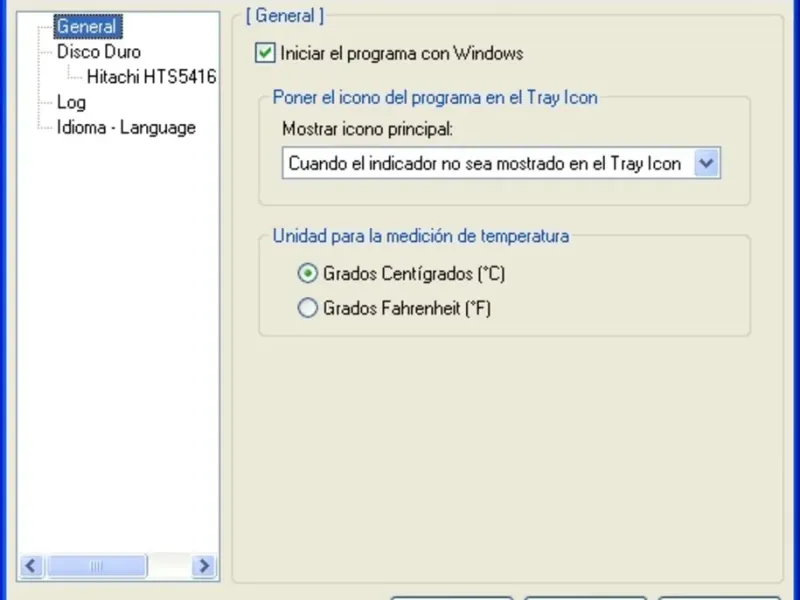Click the horizontal scrollbar thumb in tree
Image resolution: width=800 pixels, height=600 pixels.
(96, 566)
